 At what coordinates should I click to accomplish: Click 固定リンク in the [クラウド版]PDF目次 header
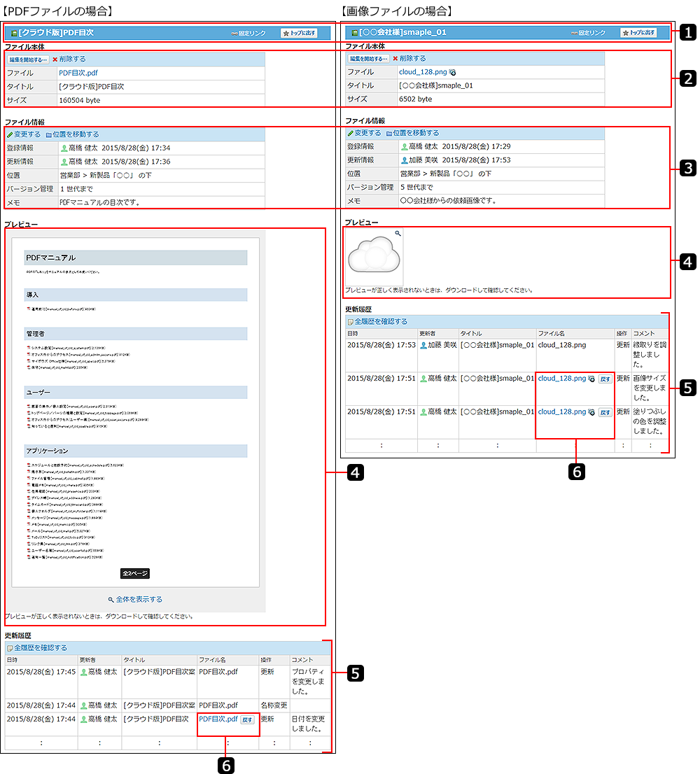tap(252, 33)
